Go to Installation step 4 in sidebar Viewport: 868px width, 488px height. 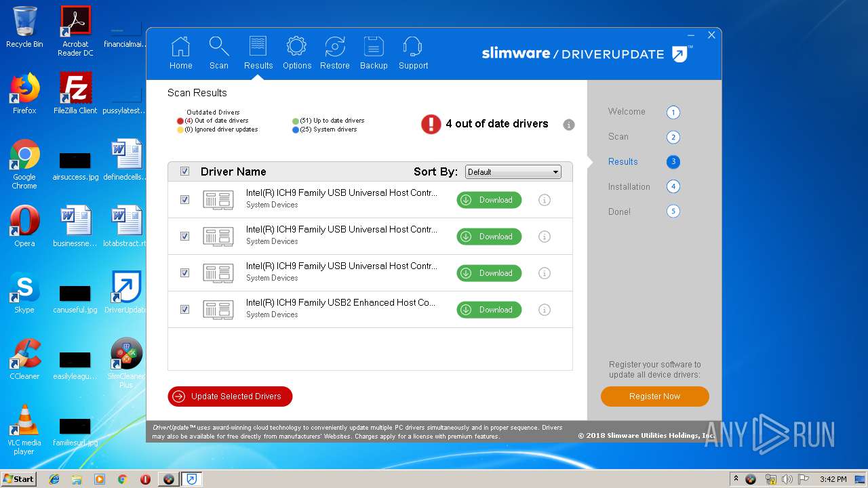click(643, 186)
